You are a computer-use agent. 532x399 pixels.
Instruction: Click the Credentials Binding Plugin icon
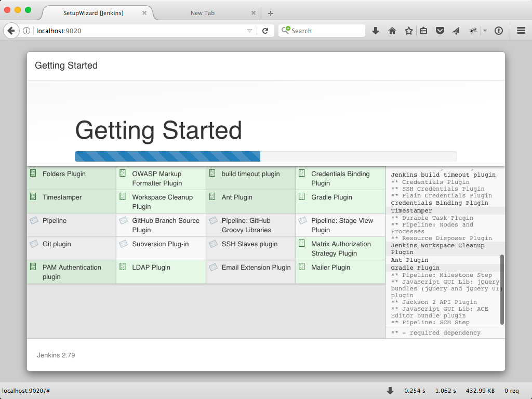302,173
